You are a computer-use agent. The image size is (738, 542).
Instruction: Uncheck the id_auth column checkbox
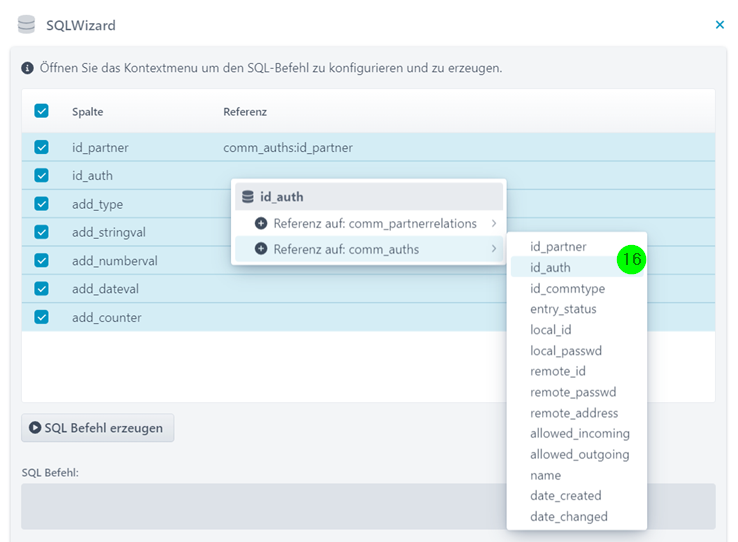[41, 175]
